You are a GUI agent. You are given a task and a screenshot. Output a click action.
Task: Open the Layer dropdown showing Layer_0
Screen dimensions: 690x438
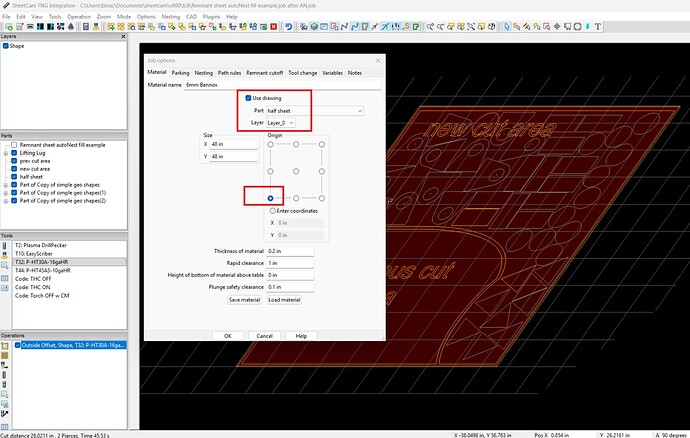click(281, 121)
